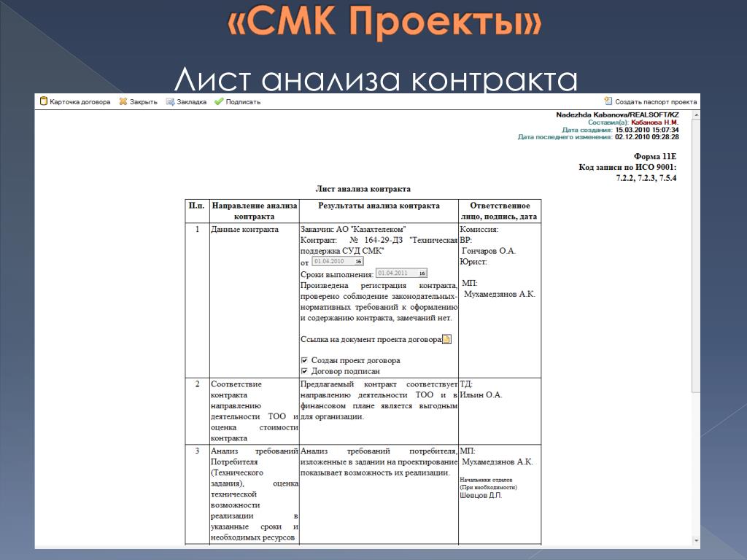
Task: Select Мухамедзянов А.К. in row 1
Action: tap(499, 295)
